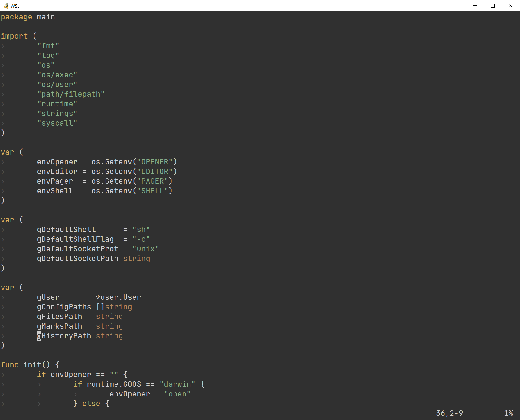The height and width of the screenshot is (420, 520).
Task: Maximize the WSL terminal window
Action: pos(493,6)
